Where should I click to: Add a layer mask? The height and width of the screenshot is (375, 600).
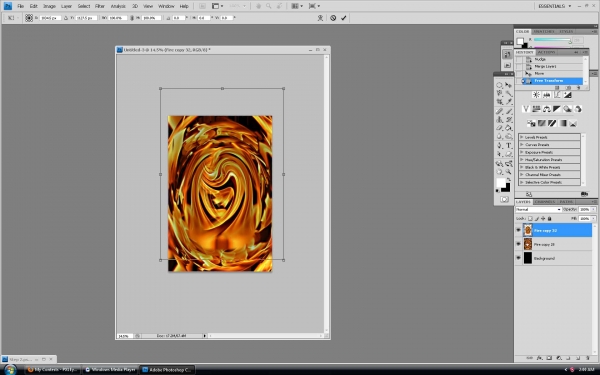(549, 358)
